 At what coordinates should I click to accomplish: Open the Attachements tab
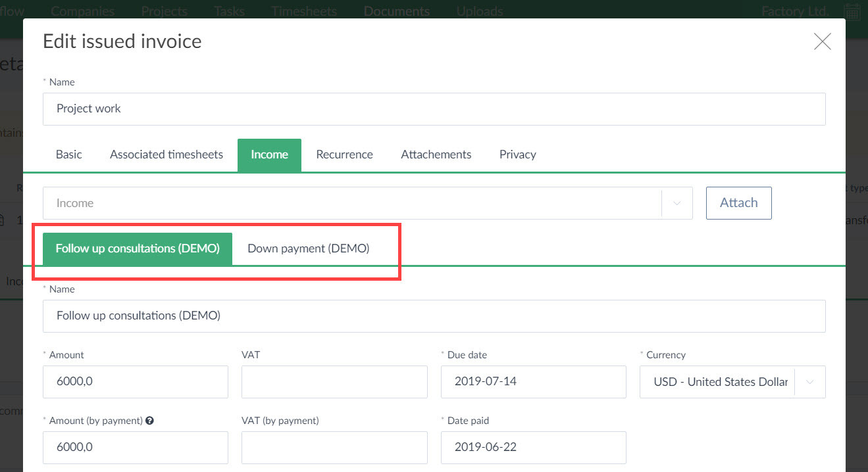(x=436, y=154)
